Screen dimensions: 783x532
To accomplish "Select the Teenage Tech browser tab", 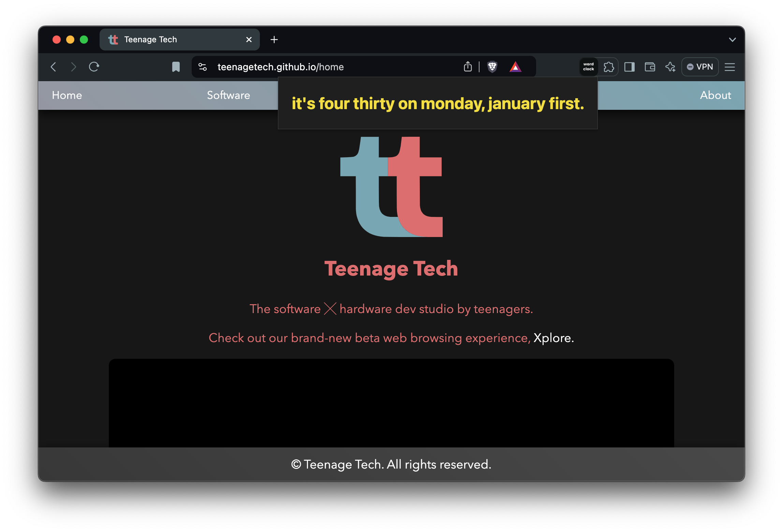I will 179,40.
